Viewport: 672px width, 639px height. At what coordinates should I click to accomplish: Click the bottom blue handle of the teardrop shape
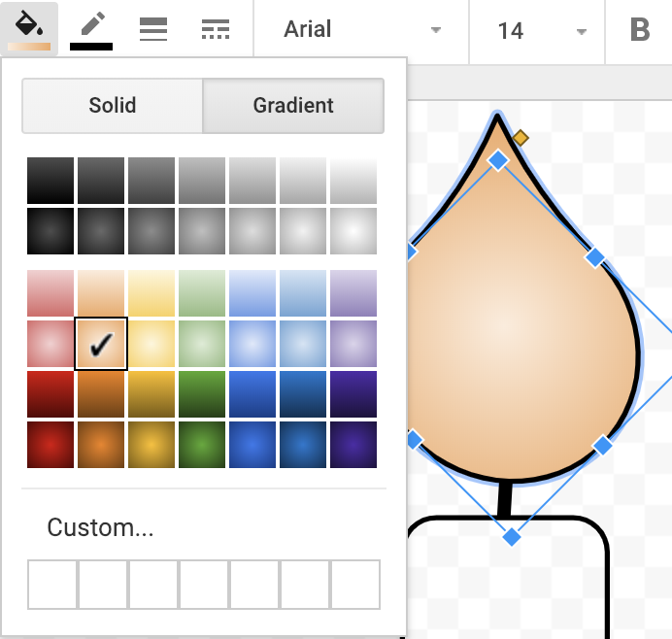(512, 537)
